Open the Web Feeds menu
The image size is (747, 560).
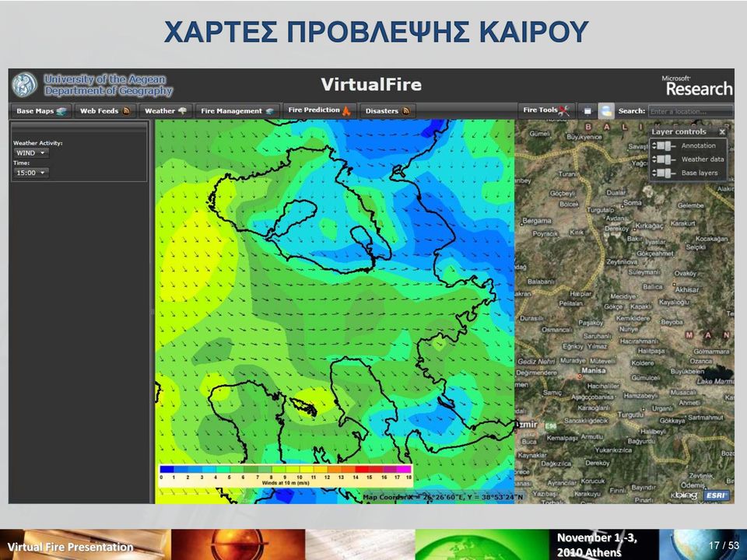click(105, 111)
